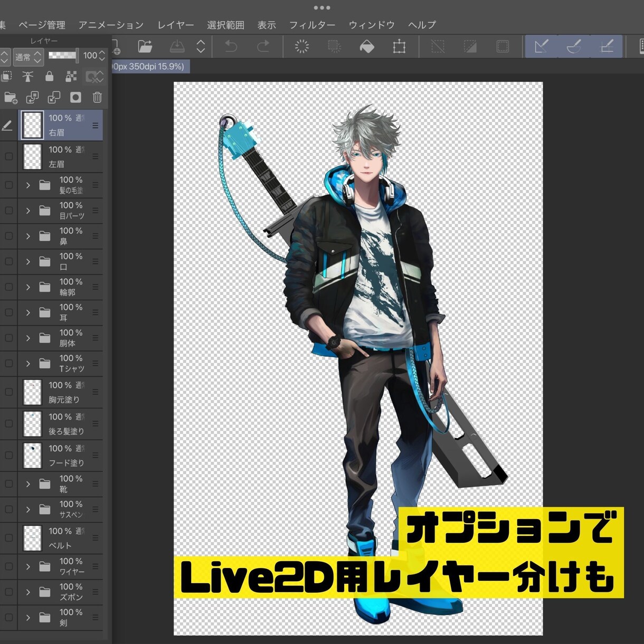This screenshot has height=644, width=644.
Task: Click the pencil editing icon beside 右眉
Action: (7, 126)
